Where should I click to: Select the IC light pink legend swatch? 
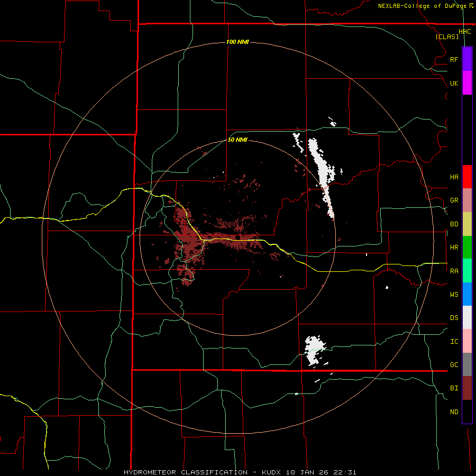467,341
